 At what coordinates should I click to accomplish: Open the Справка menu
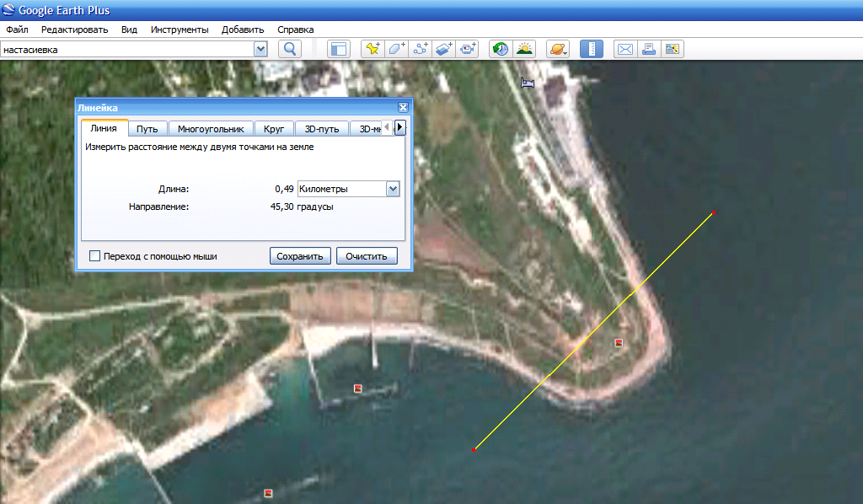tap(296, 29)
